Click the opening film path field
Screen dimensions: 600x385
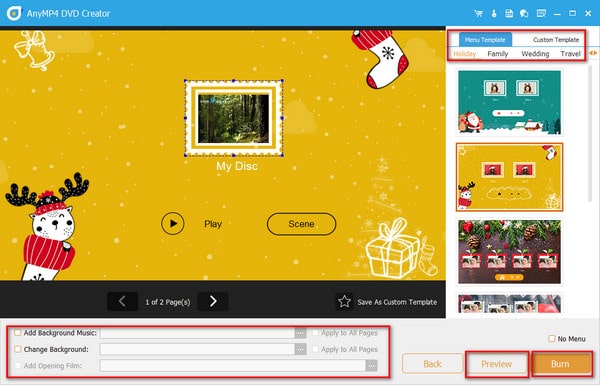tap(233, 366)
